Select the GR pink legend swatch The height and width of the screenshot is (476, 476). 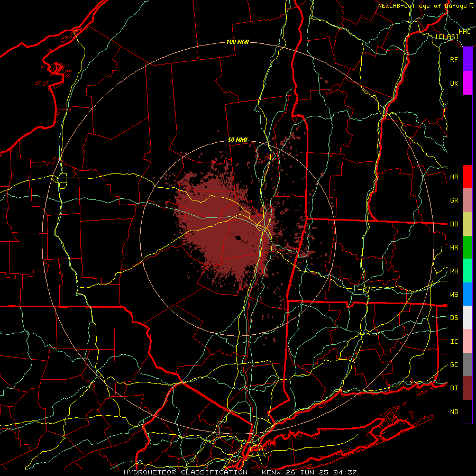coord(467,200)
